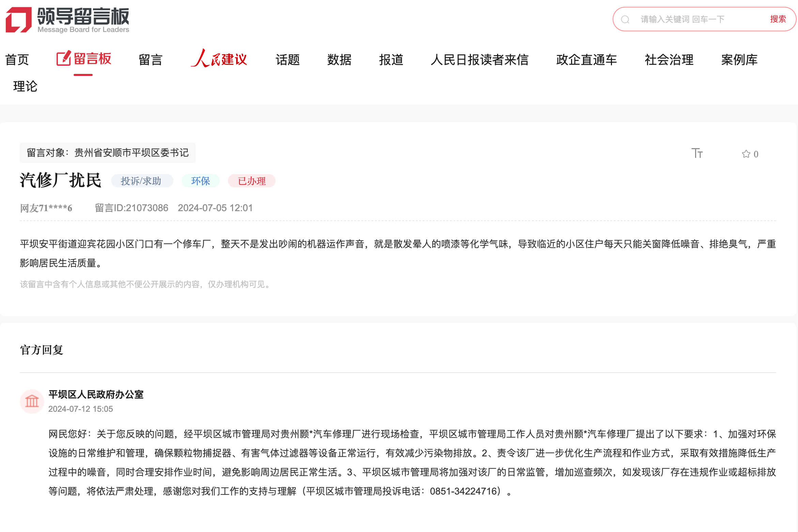
Task: Open the 话题 section
Action: click(x=287, y=60)
